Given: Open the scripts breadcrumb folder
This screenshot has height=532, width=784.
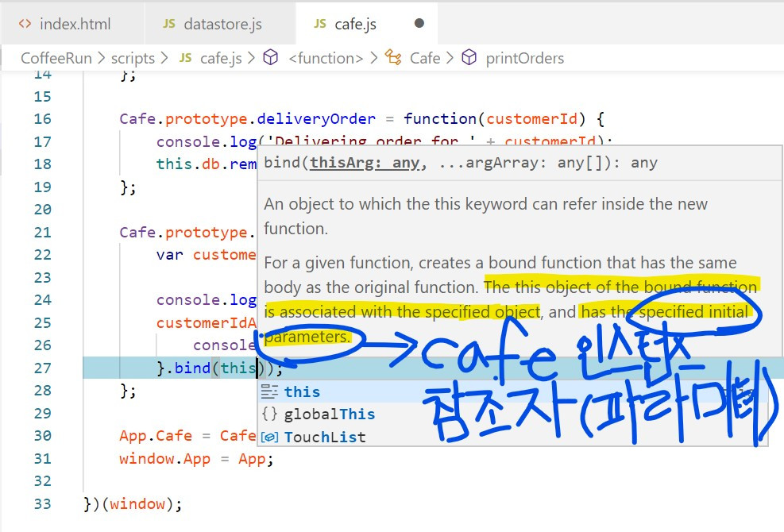Looking at the screenshot, I should (133, 58).
